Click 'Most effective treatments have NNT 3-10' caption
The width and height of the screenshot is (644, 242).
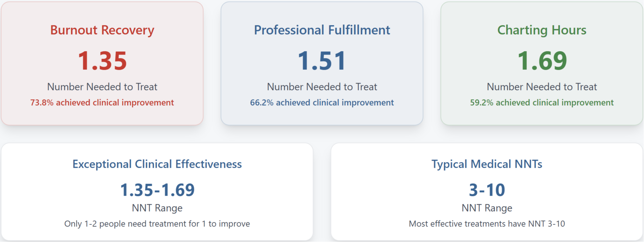point(487,224)
